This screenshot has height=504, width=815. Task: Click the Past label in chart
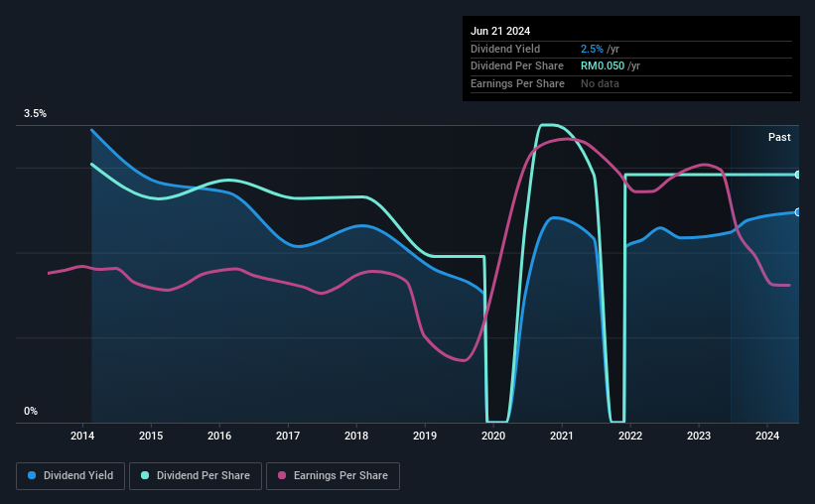[x=779, y=137]
